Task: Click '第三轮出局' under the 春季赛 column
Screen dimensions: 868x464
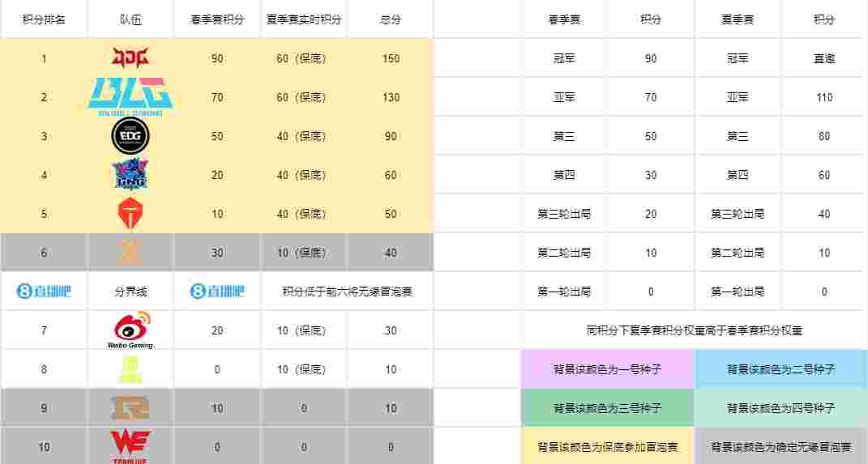Action: pyautogui.click(x=564, y=214)
